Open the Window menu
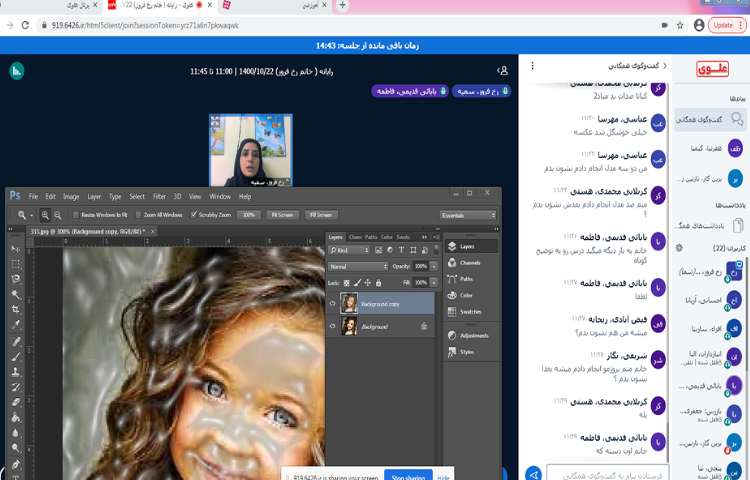The image size is (750, 480). 220,196
